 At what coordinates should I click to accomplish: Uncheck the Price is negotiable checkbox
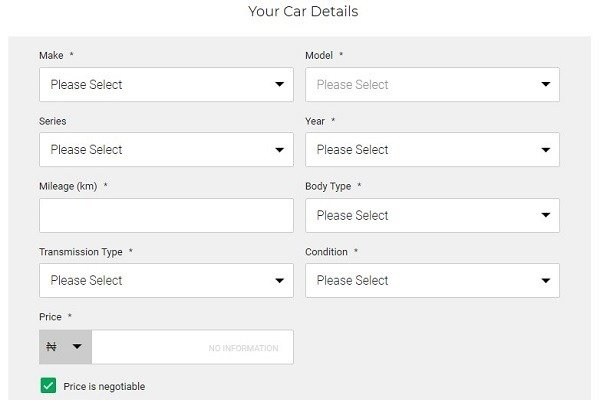click(48, 385)
